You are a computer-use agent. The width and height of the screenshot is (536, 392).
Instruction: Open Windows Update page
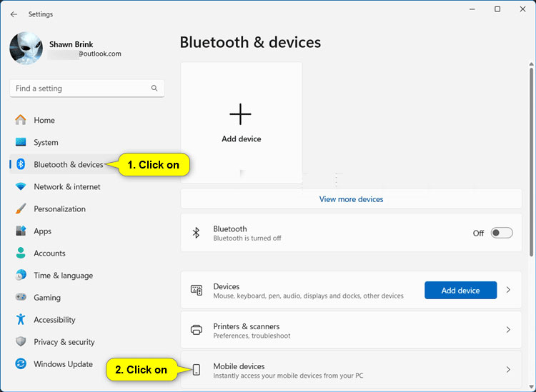pos(63,364)
